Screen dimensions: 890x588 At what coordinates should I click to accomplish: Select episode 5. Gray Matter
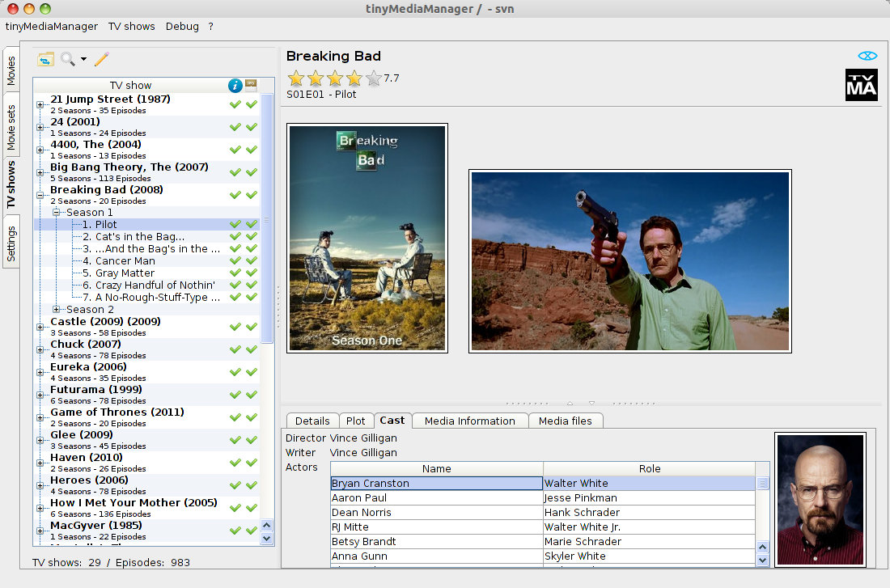tap(118, 273)
